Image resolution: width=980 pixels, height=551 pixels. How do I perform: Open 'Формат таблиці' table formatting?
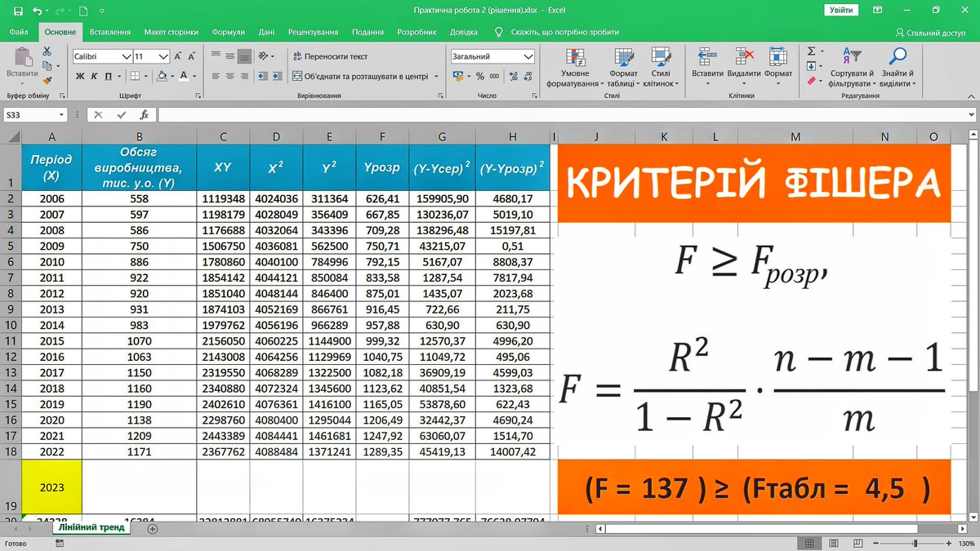[x=623, y=66]
